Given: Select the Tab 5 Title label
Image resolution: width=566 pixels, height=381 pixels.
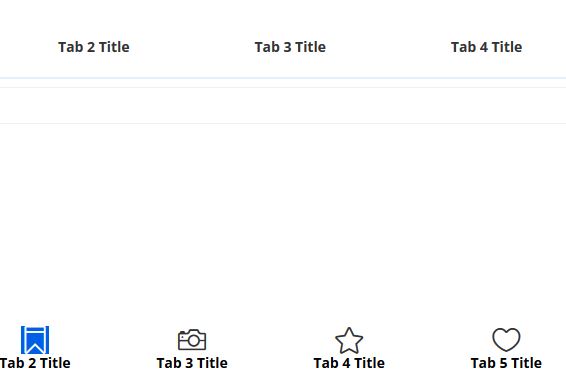Looking at the screenshot, I should [506, 363].
